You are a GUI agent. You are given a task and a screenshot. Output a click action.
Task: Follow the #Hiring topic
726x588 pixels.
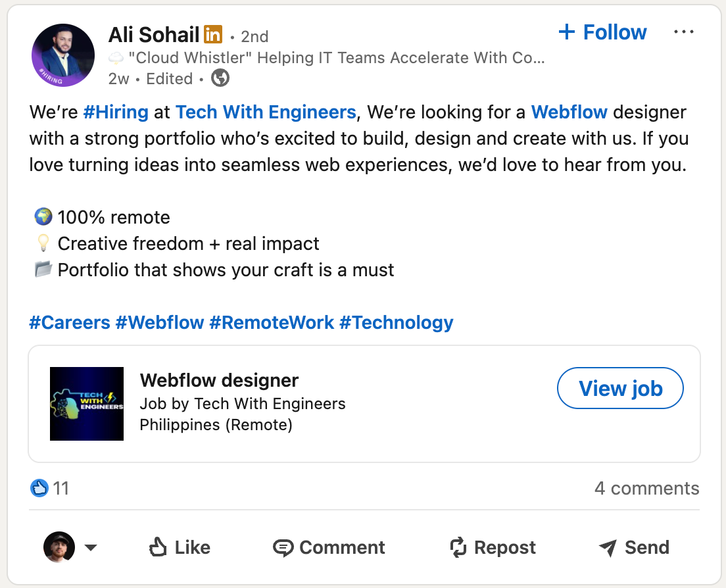pos(116,112)
